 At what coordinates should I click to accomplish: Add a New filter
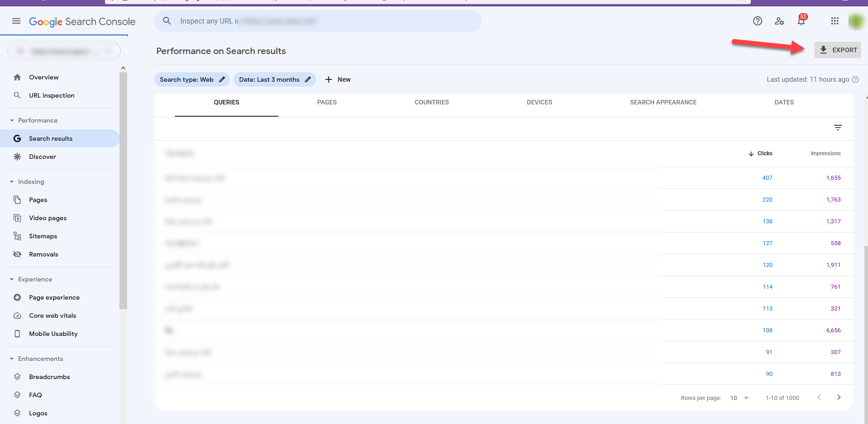[338, 79]
